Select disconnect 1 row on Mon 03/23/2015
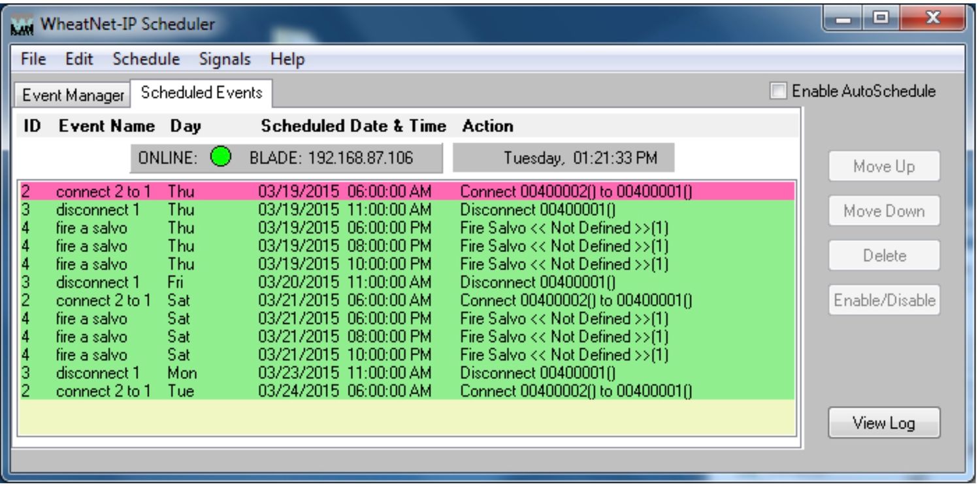Image resolution: width=980 pixels, height=487 pixels. click(x=406, y=373)
